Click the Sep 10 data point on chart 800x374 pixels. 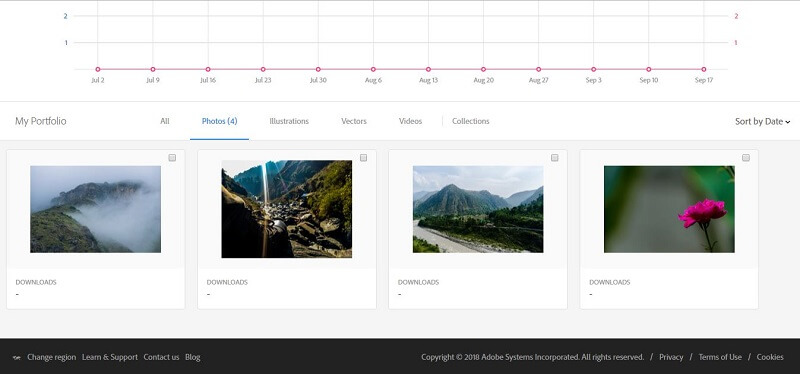pos(648,69)
